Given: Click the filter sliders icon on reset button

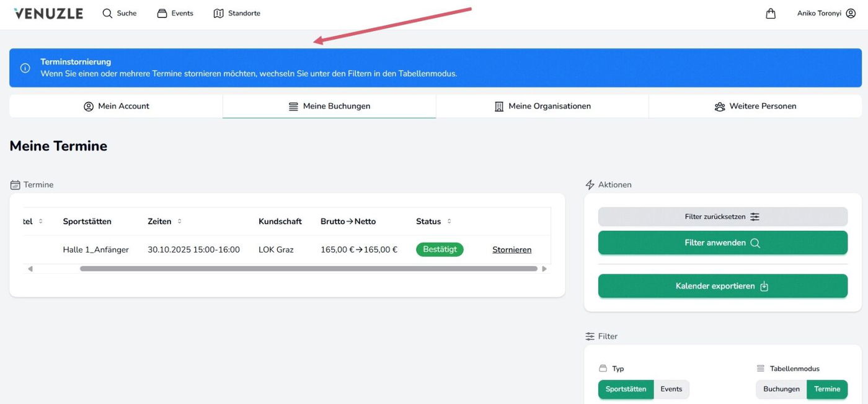Looking at the screenshot, I should tap(755, 217).
